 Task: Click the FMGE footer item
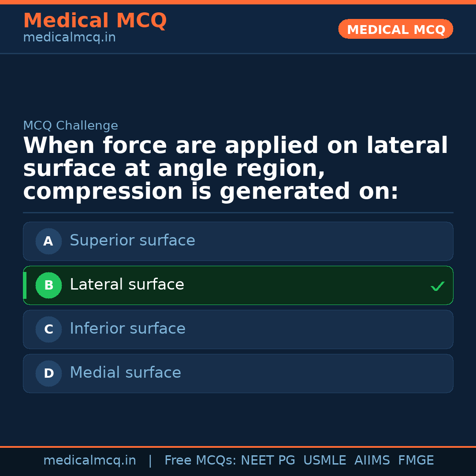click(x=416, y=460)
